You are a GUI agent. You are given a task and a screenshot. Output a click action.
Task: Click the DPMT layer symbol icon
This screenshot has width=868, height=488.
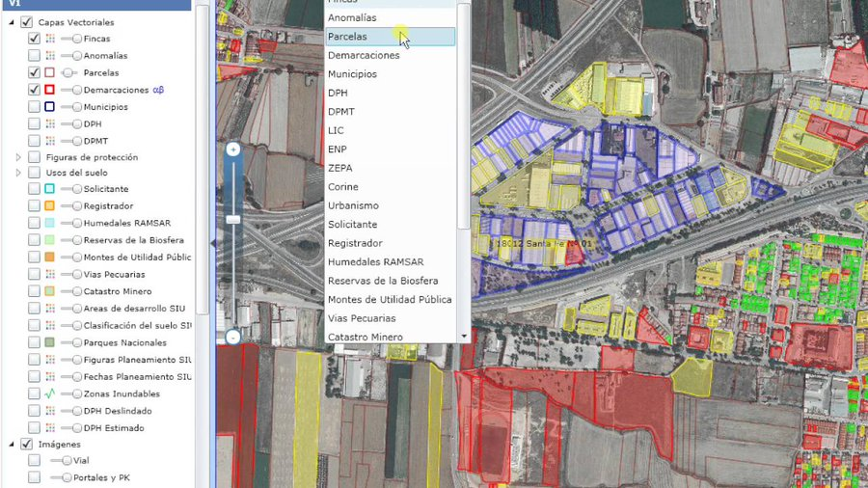coord(50,141)
